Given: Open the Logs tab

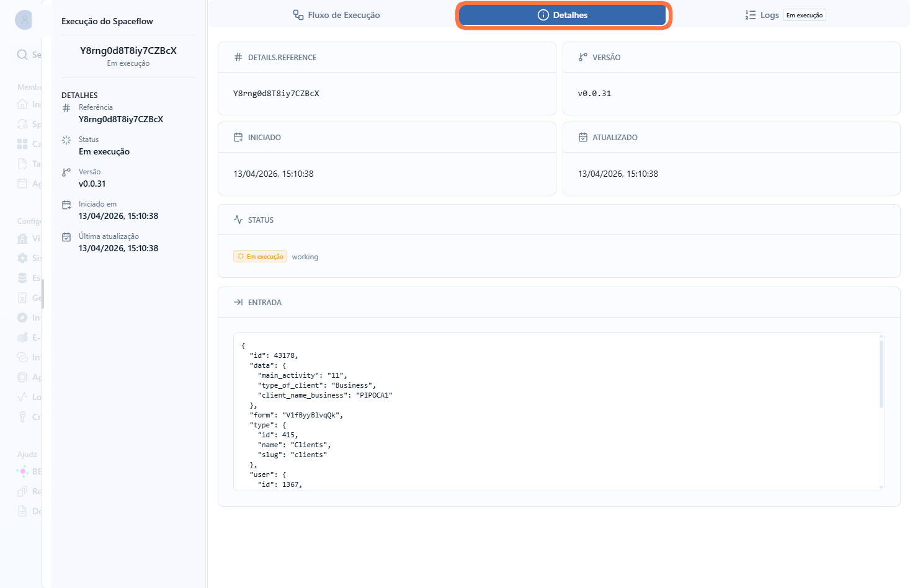Looking at the screenshot, I should pyautogui.click(x=785, y=15).
